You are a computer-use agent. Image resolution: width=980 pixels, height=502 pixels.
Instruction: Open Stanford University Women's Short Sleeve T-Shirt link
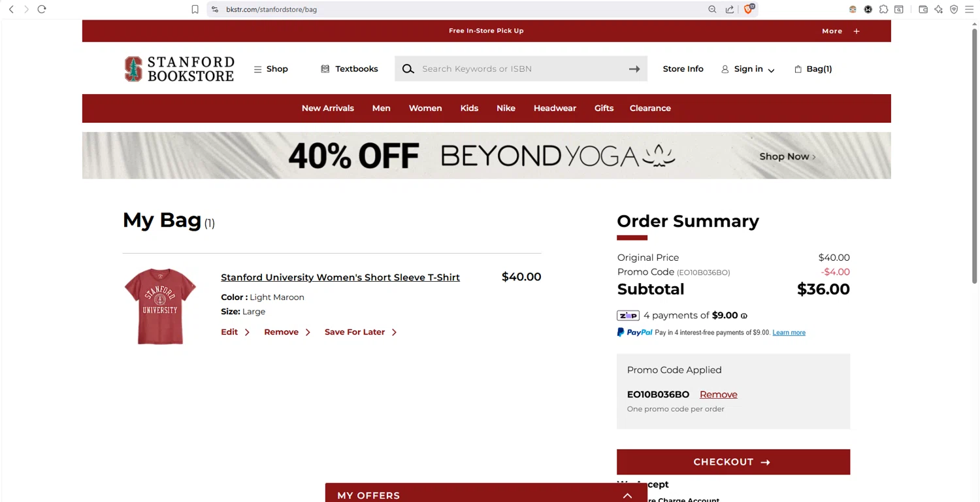click(340, 277)
